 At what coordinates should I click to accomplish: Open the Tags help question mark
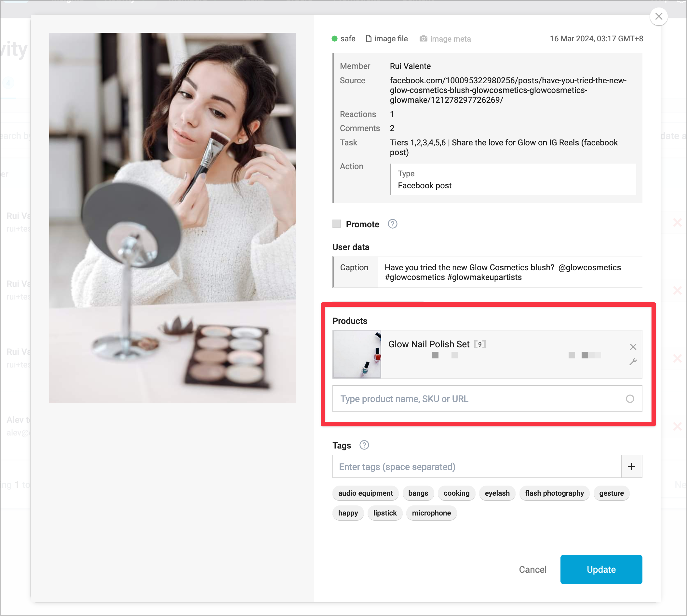[x=364, y=445]
